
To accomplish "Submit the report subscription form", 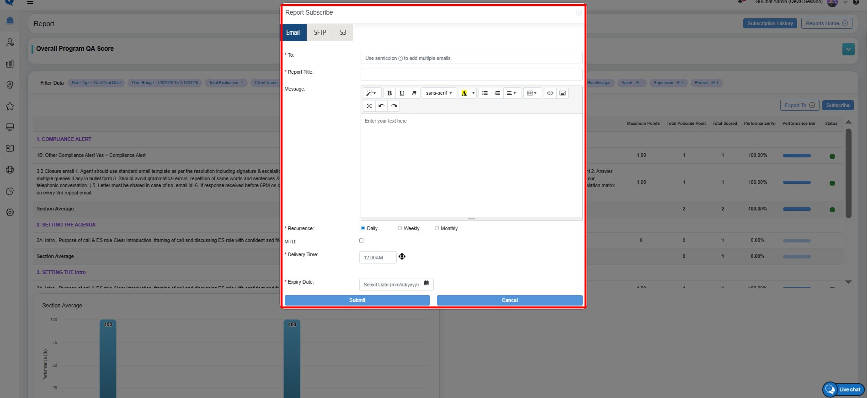I will (x=357, y=300).
